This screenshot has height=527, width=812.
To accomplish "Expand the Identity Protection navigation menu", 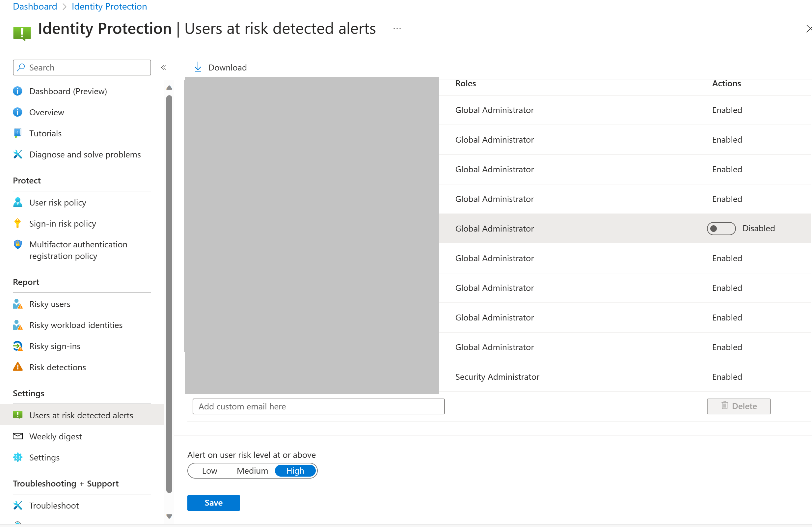I will 164,67.
